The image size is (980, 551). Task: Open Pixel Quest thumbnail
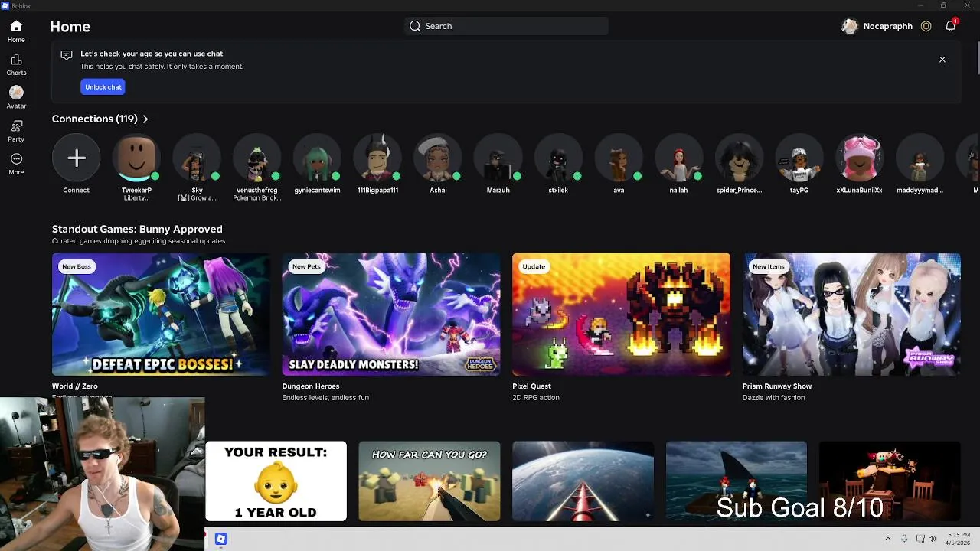click(621, 315)
